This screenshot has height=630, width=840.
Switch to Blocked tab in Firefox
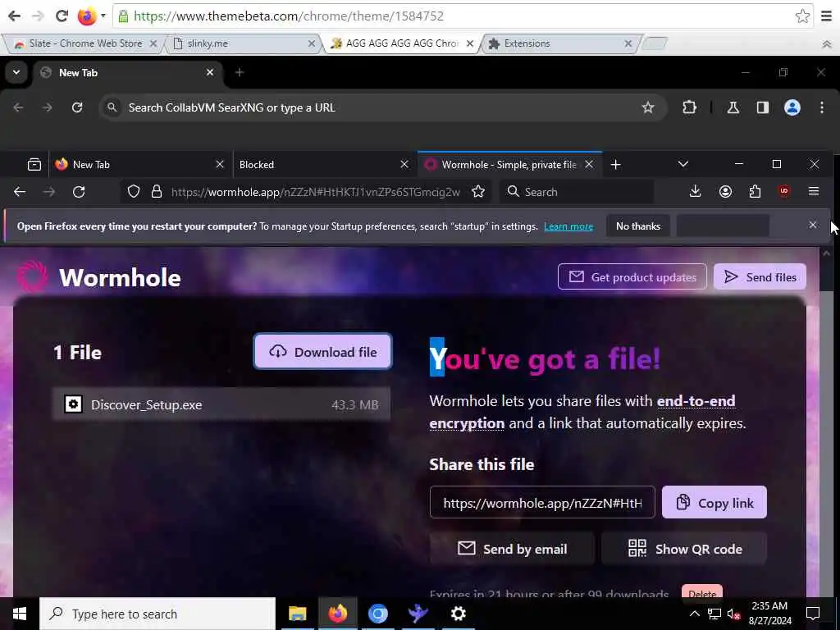[325, 164]
